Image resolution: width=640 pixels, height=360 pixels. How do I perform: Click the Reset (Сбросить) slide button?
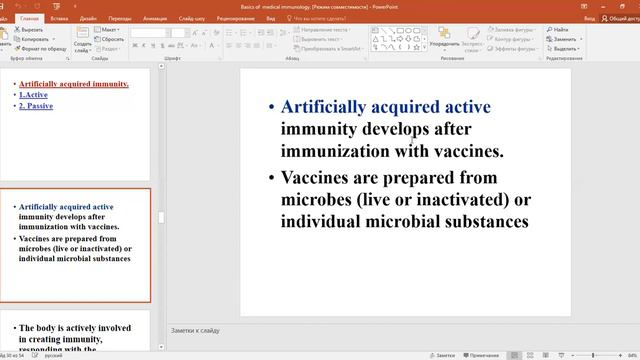pyautogui.click(x=109, y=39)
